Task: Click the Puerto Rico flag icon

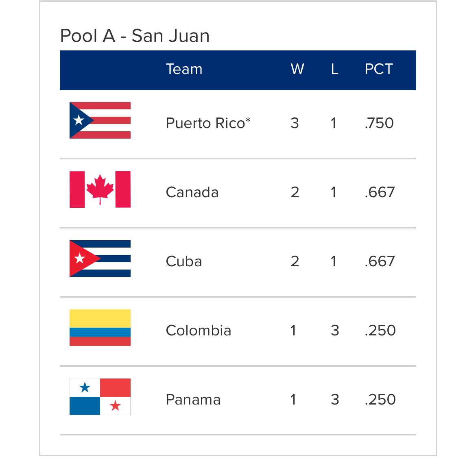Action: tap(100, 120)
